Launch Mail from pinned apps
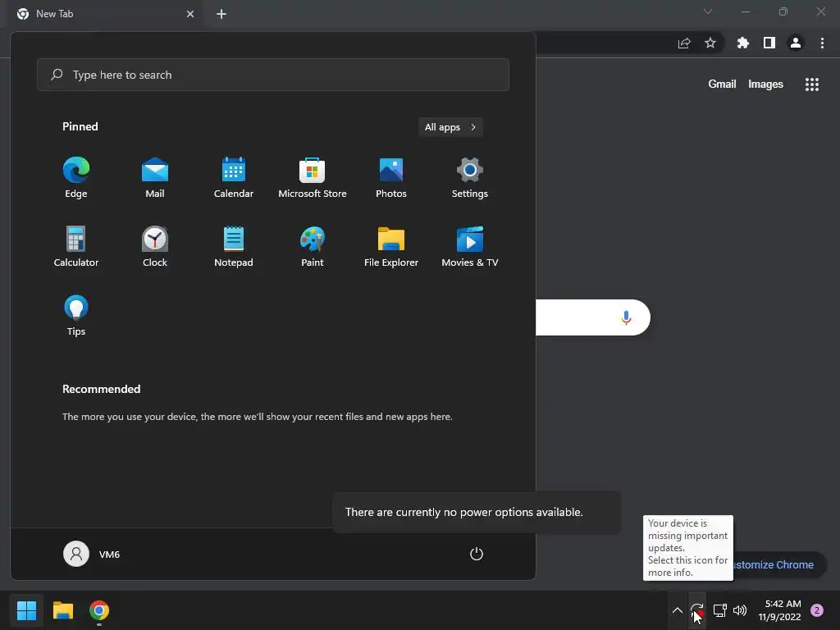Screen dimensions: 840x630 tap(155, 178)
